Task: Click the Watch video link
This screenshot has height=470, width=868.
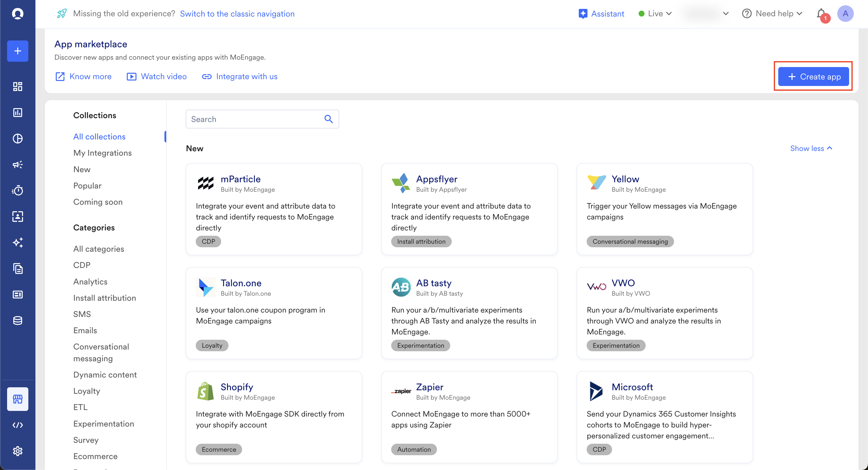Action: pyautogui.click(x=157, y=77)
